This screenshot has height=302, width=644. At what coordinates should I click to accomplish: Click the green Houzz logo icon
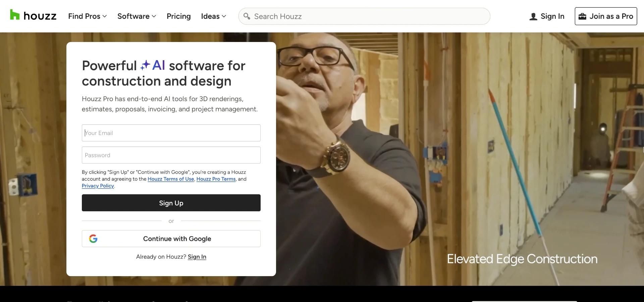15,15
